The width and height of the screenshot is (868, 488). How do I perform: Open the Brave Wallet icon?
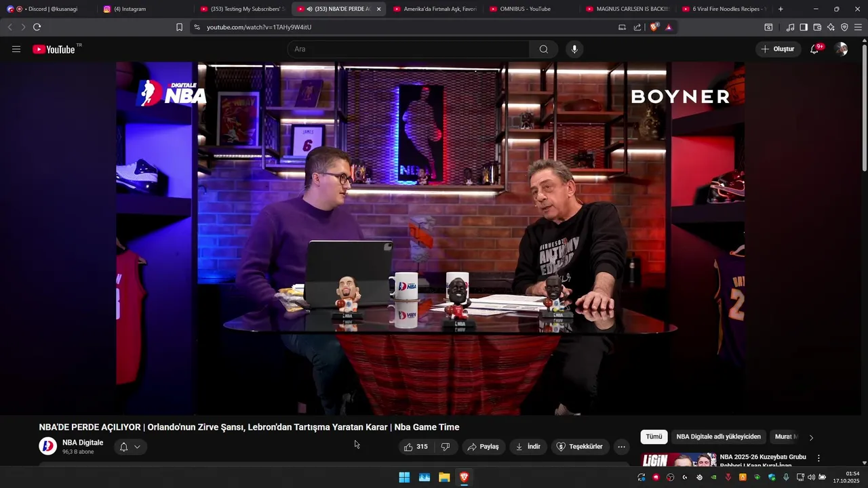pos(817,27)
